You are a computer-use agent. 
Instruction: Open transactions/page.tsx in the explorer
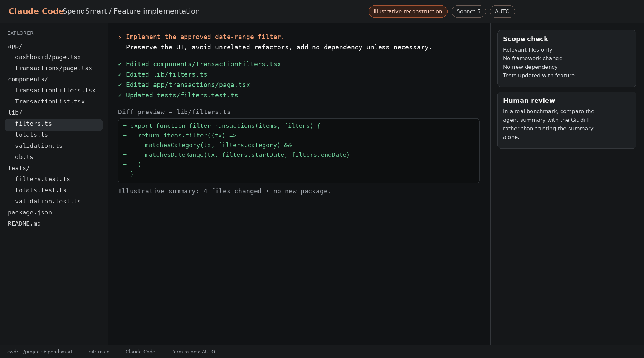click(54, 68)
